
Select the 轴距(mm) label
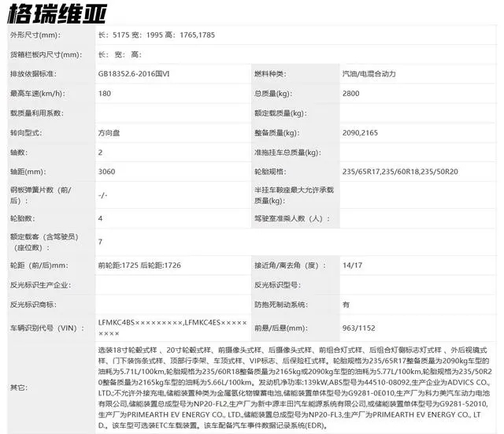pyautogui.click(x=28, y=172)
